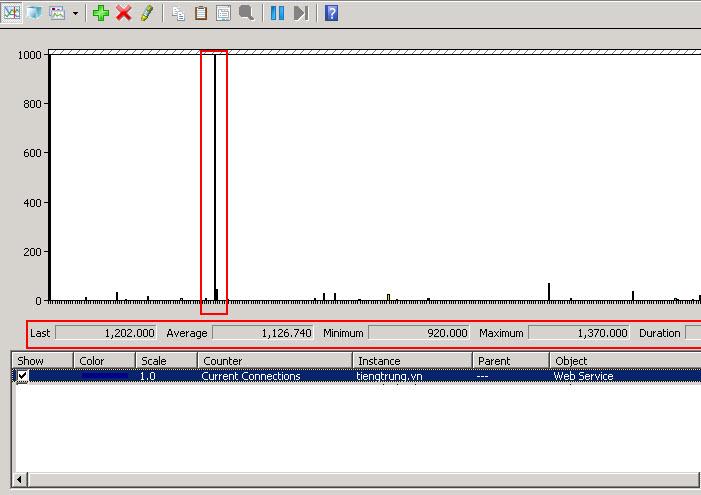This screenshot has width=701, height=495.
Task: Click the View Current Activity icon
Action: coord(12,13)
